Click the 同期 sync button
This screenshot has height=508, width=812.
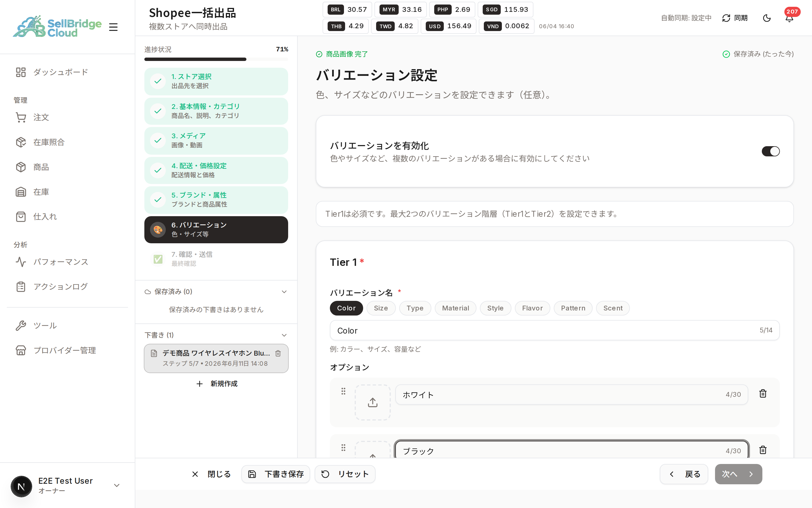click(734, 18)
